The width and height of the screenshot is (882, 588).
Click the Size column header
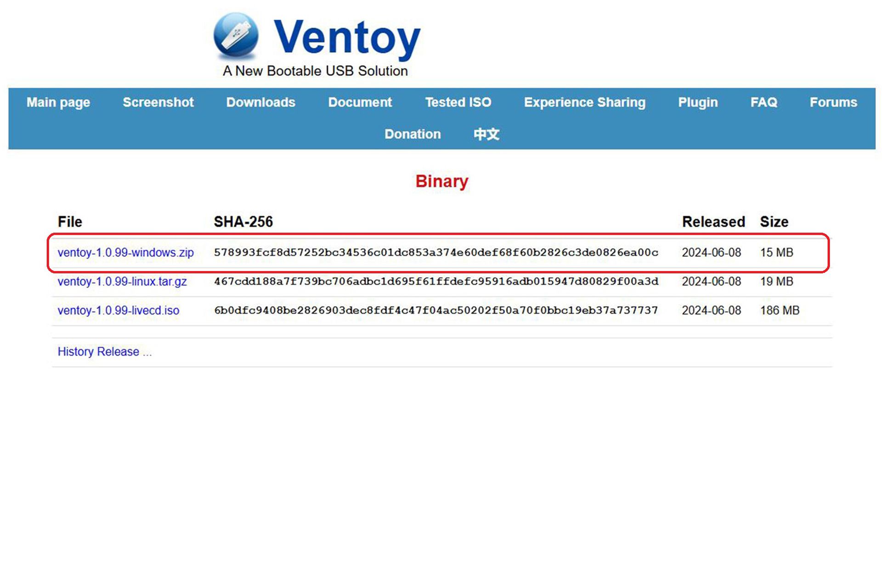pyautogui.click(x=774, y=222)
